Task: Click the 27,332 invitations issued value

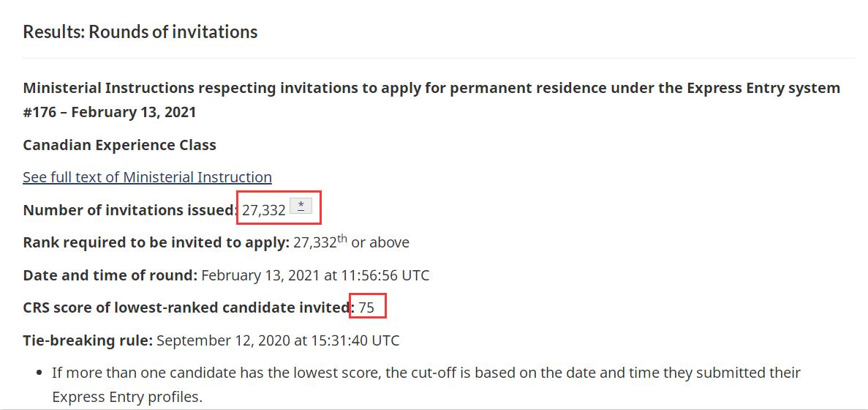Action: pos(263,211)
